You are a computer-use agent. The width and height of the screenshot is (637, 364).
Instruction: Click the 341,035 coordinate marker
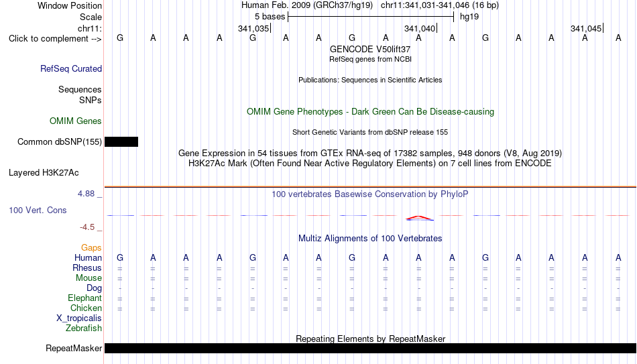tap(253, 28)
